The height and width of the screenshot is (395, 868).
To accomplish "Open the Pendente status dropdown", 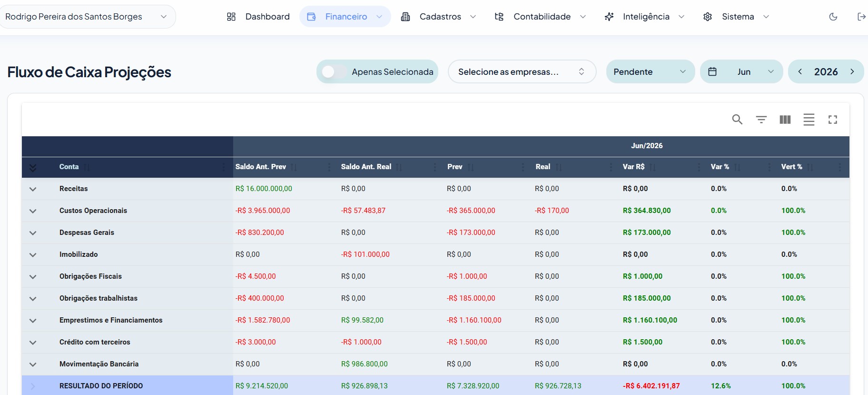I will click(651, 71).
